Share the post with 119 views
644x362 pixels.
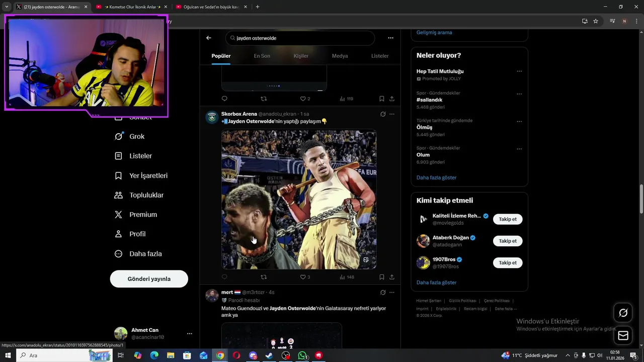click(392, 99)
